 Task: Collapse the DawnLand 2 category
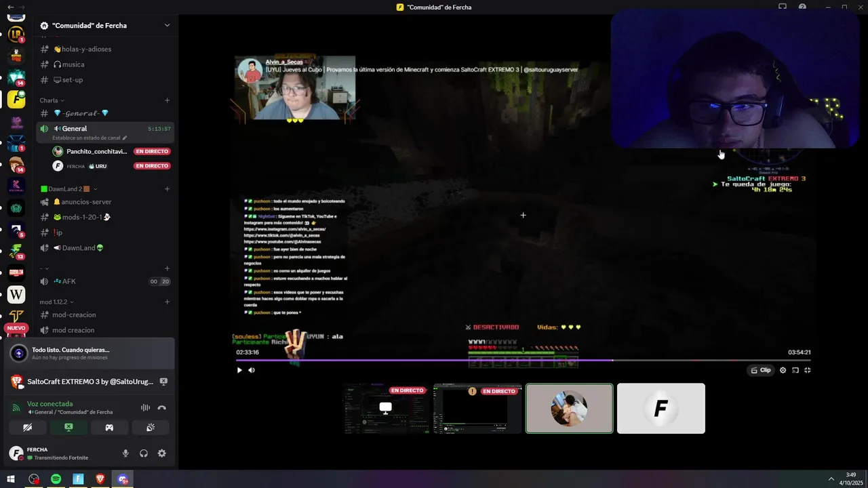point(68,189)
